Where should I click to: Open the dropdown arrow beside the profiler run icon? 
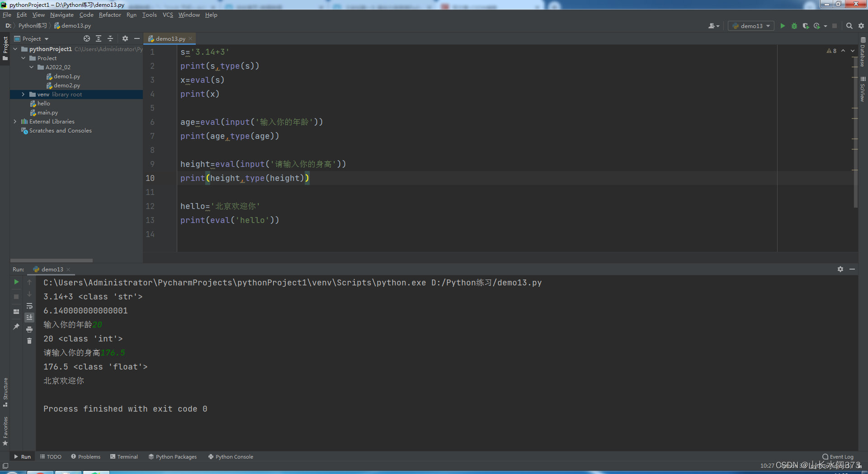click(826, 26)
